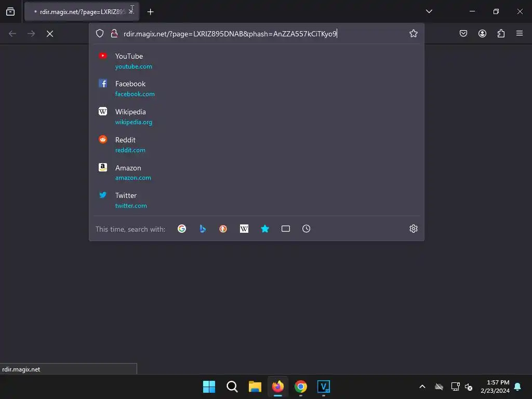
Task: Bookmark this page with the star icon
Action: tap(413, 33)
